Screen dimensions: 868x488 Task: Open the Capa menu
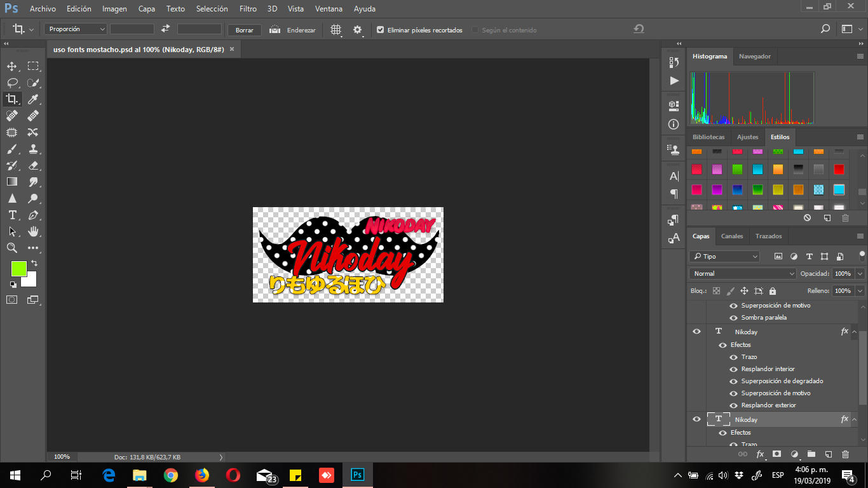147,9
